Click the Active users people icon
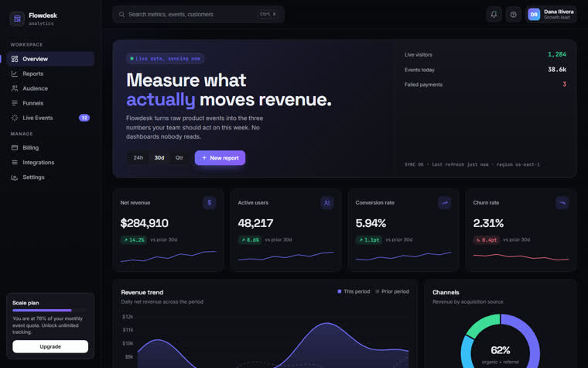This screenshot has width=588, height=368. pos(327,203)
